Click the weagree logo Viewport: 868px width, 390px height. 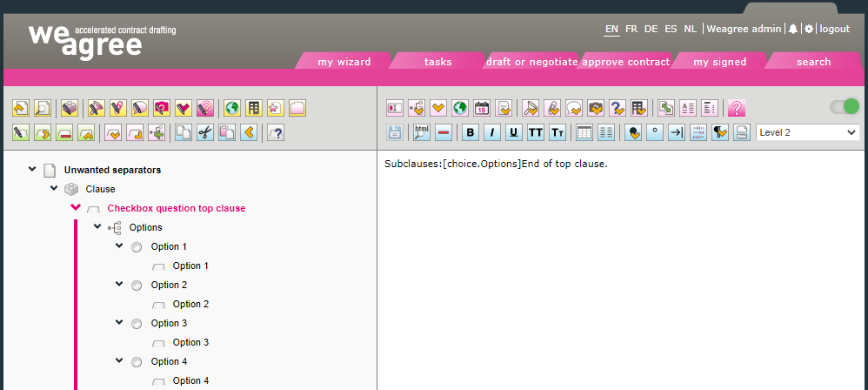(103, 42)
